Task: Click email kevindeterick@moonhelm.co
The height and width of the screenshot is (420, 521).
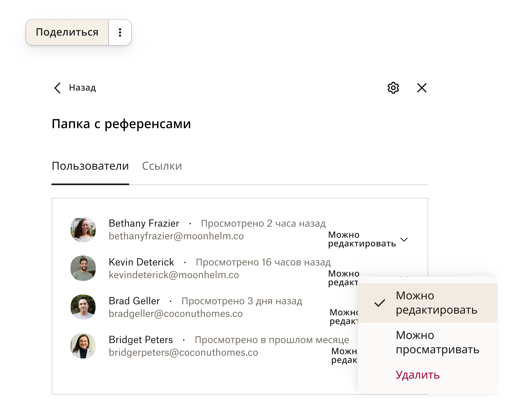Action: click(174, 275)
